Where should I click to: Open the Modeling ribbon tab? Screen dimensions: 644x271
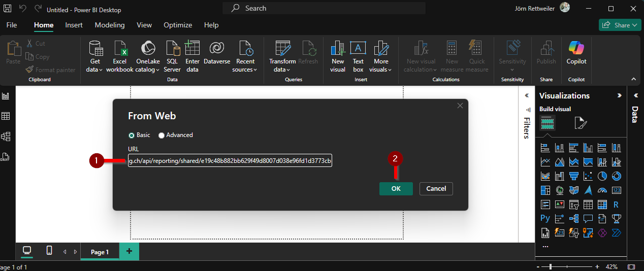click(x=110, y=25)
